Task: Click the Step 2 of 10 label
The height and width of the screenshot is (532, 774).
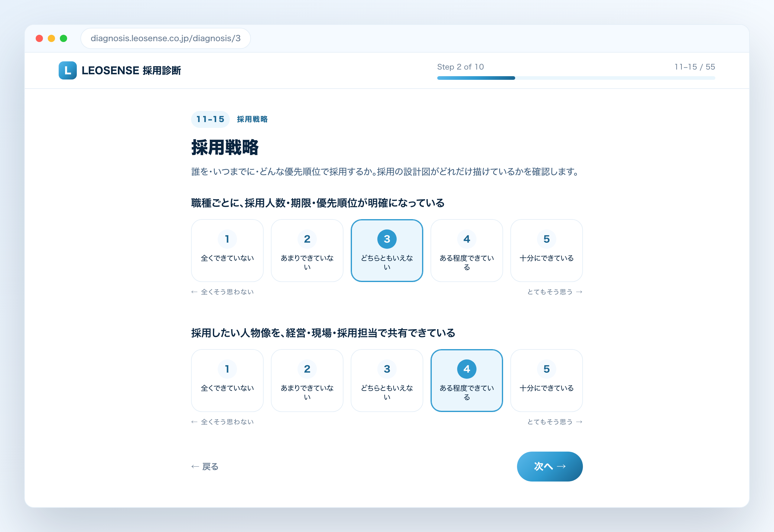Action: click(x=460, y=67)
